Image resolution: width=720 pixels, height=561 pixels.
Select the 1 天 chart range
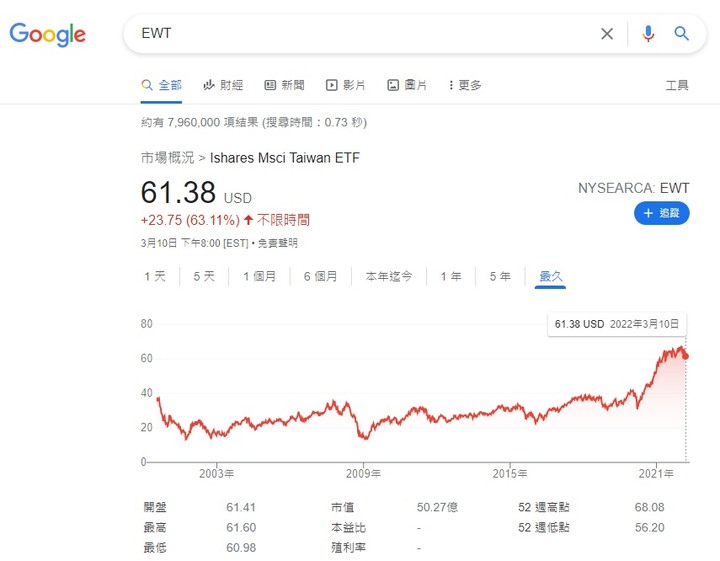click(154, 276)
